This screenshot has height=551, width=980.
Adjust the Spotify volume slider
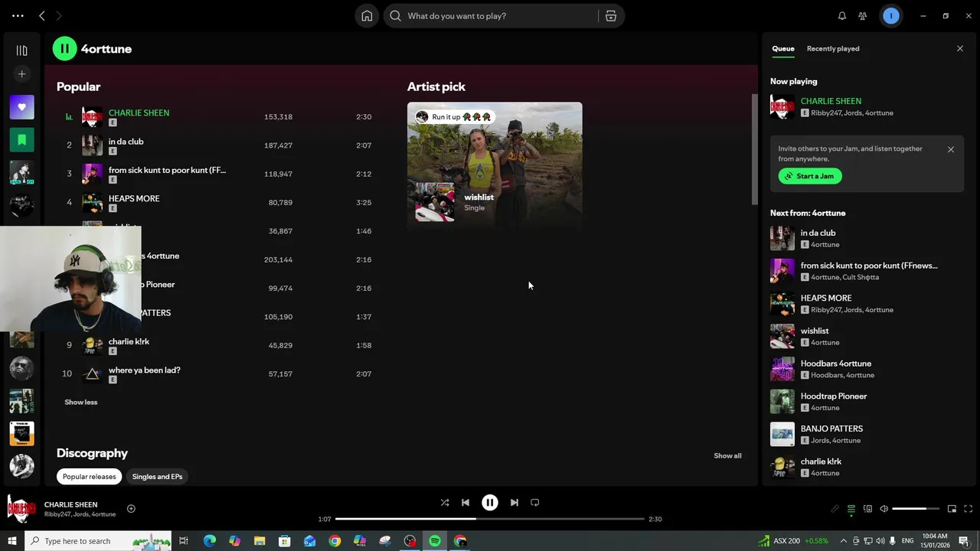pyautogui.click(x=916, y=509)
